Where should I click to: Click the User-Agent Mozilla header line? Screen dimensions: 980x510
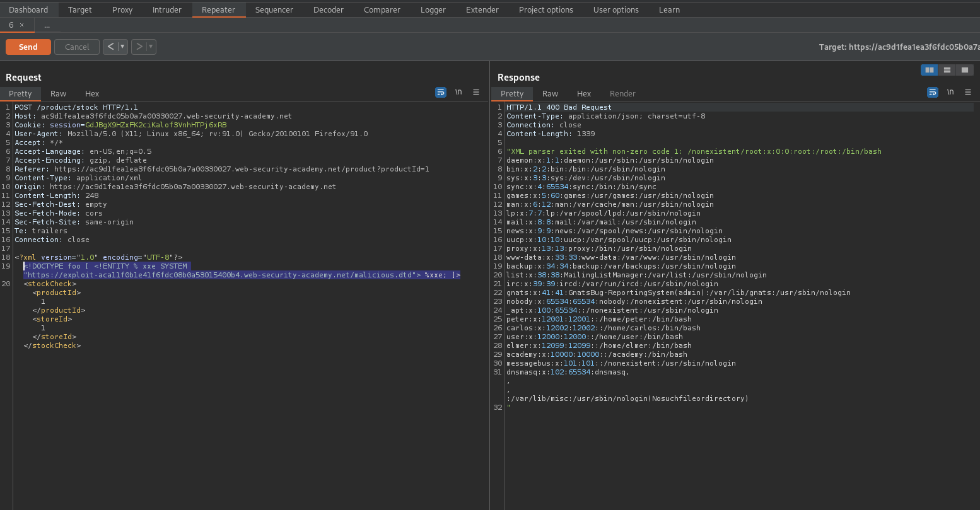(x=192, y=134)
